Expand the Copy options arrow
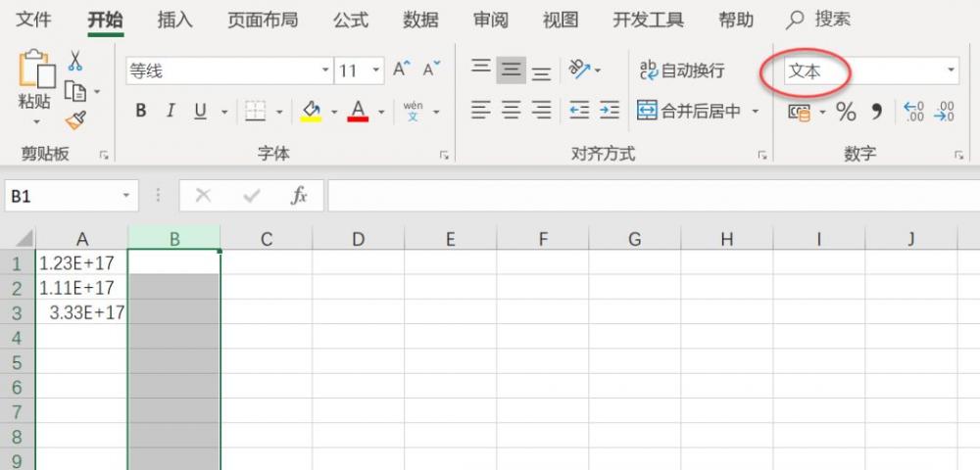980x470 pixels. pos(97,92)
